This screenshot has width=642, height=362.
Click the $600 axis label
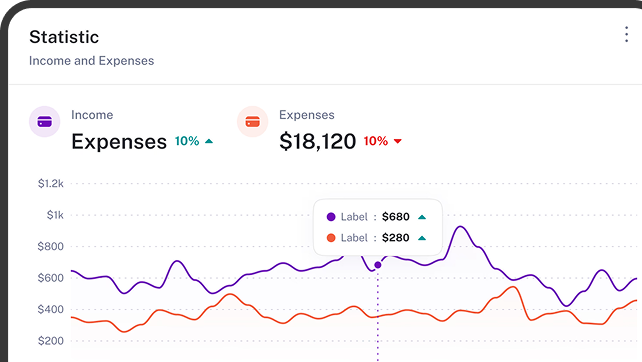point(51,278)
